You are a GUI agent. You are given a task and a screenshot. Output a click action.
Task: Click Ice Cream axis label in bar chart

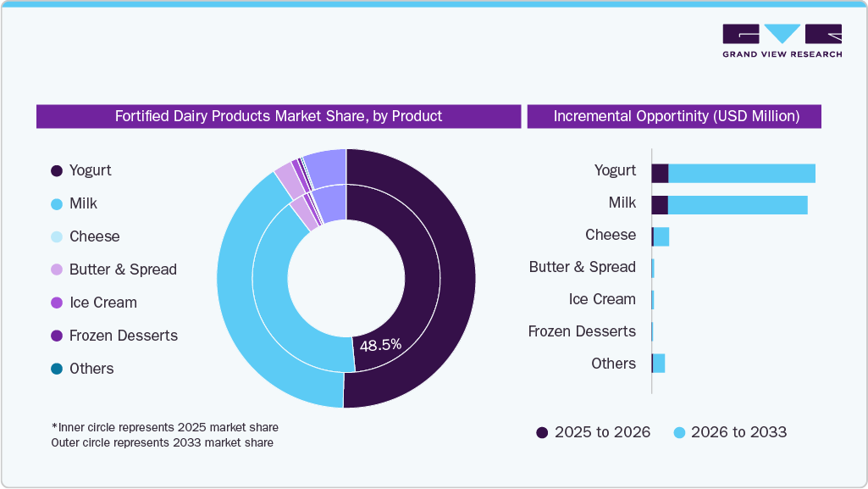coord(602,299)
